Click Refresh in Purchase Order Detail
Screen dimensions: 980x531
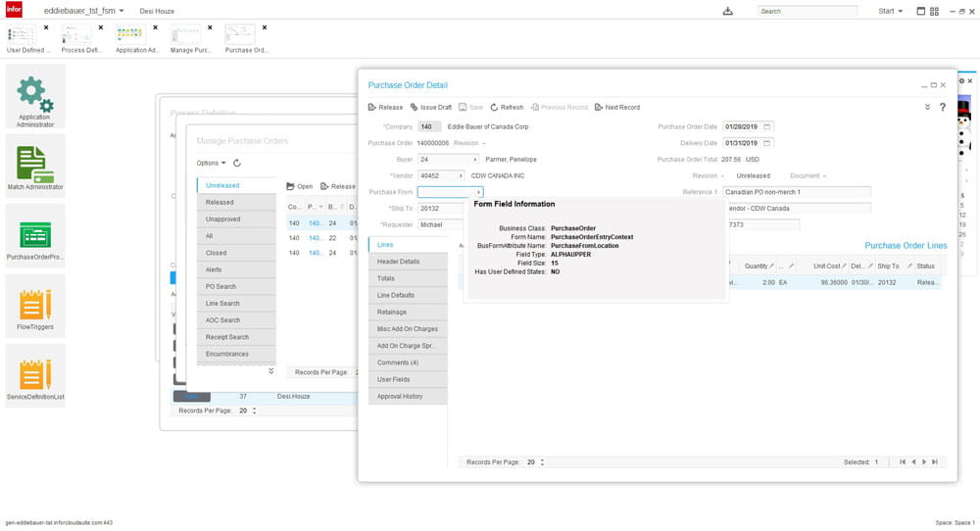tap(507, 108)
